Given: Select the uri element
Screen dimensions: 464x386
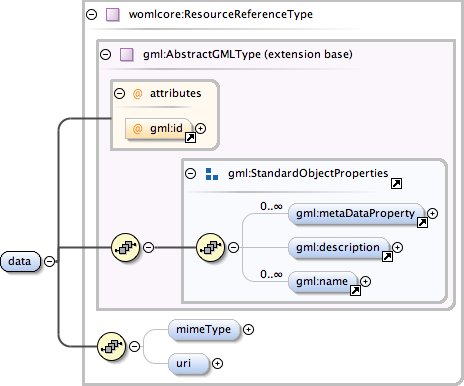Looking at the screenshot, I should 189,364.
